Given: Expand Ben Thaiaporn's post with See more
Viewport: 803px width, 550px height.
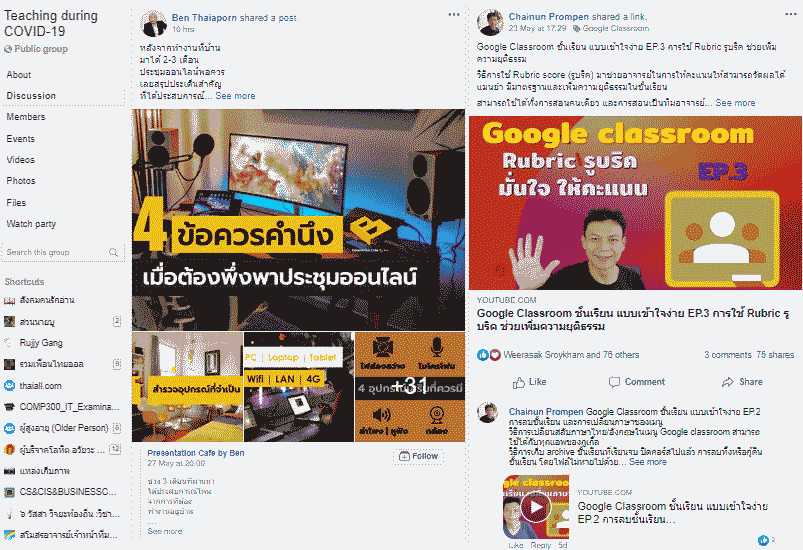Looking at the screenshot, I should point(235,96).
